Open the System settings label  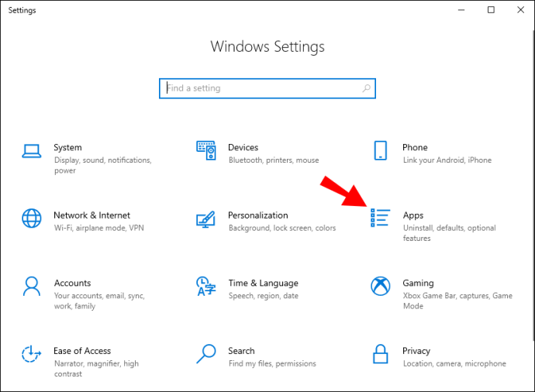67,148
